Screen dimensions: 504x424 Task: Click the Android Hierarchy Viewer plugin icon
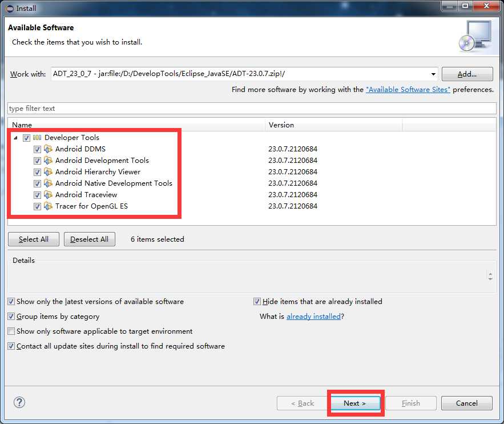pos(48,172)
